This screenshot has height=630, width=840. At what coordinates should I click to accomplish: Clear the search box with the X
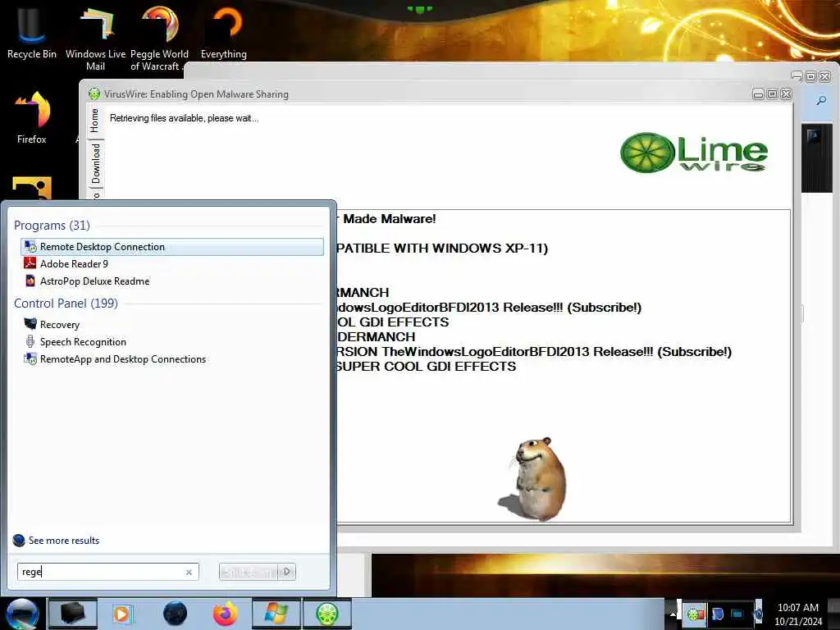(189, 572)
